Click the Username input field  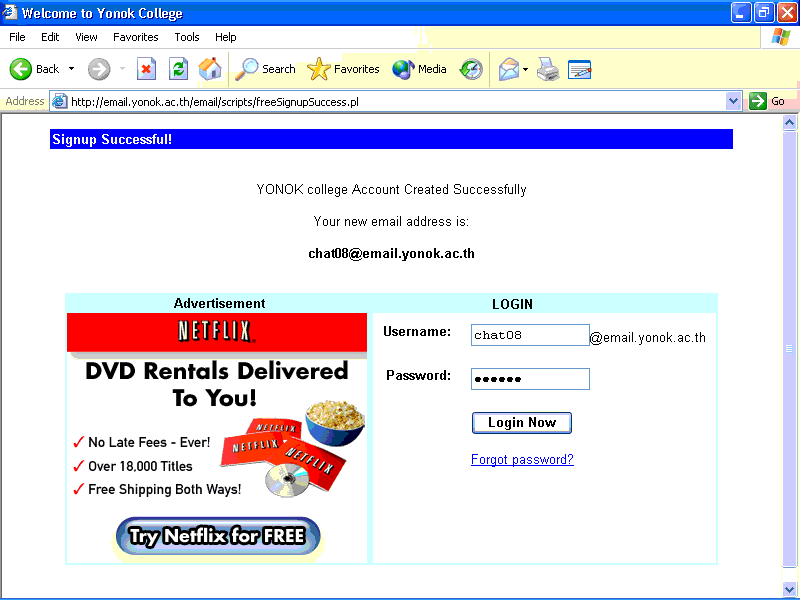click(530, 335)
